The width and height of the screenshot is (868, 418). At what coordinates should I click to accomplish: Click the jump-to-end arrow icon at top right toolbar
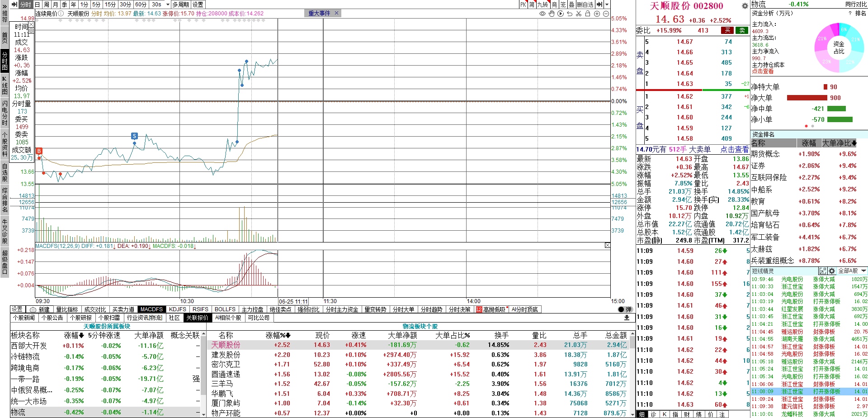click(x=599, y=5)
